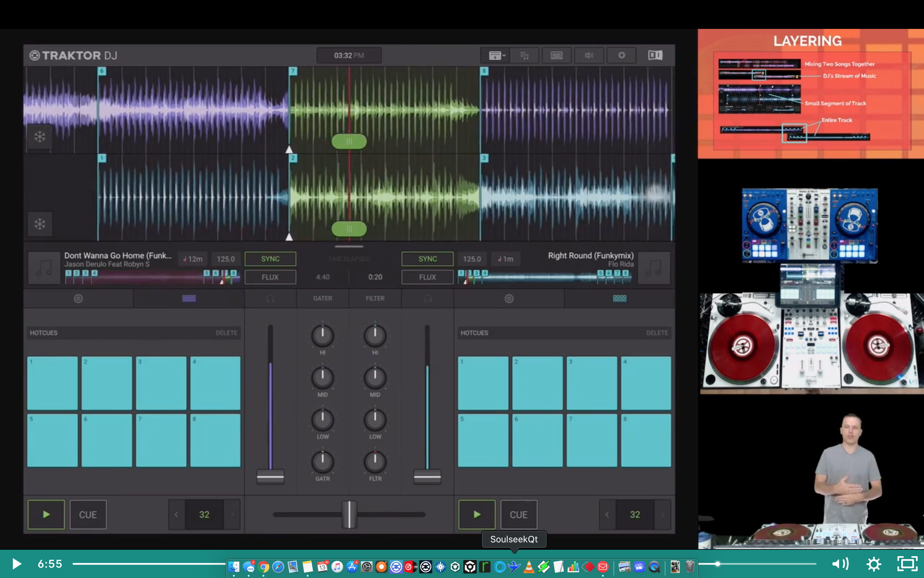
Task: Trigger right deck hotcue pad 4
Action: (x=646, y=383)
